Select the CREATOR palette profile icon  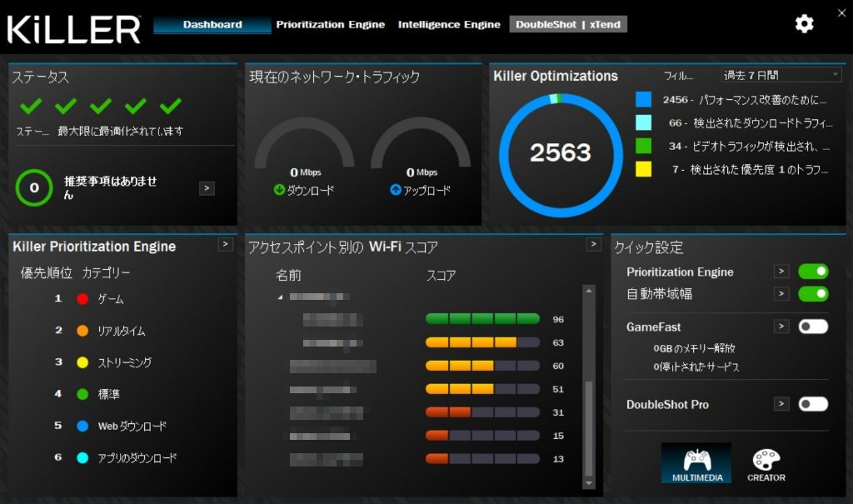[766, 462]
